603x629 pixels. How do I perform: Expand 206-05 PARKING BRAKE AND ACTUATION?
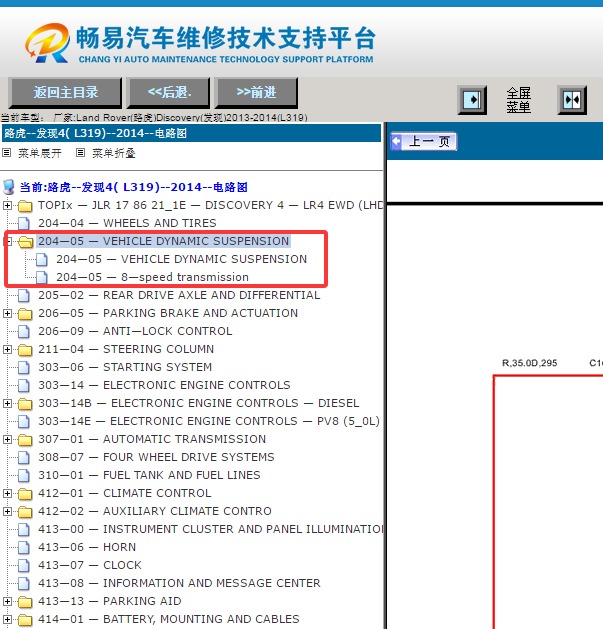[7, 313]
